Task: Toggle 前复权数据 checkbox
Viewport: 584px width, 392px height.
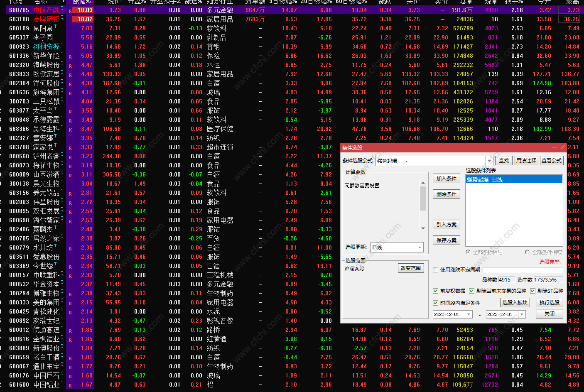Action: coord(435,291)
